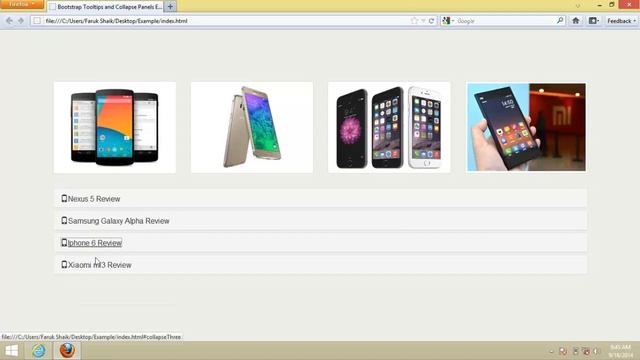Click the volume speaker icon in the tray
This screenshot has height=360, width=640.
[x=596, y=351]
